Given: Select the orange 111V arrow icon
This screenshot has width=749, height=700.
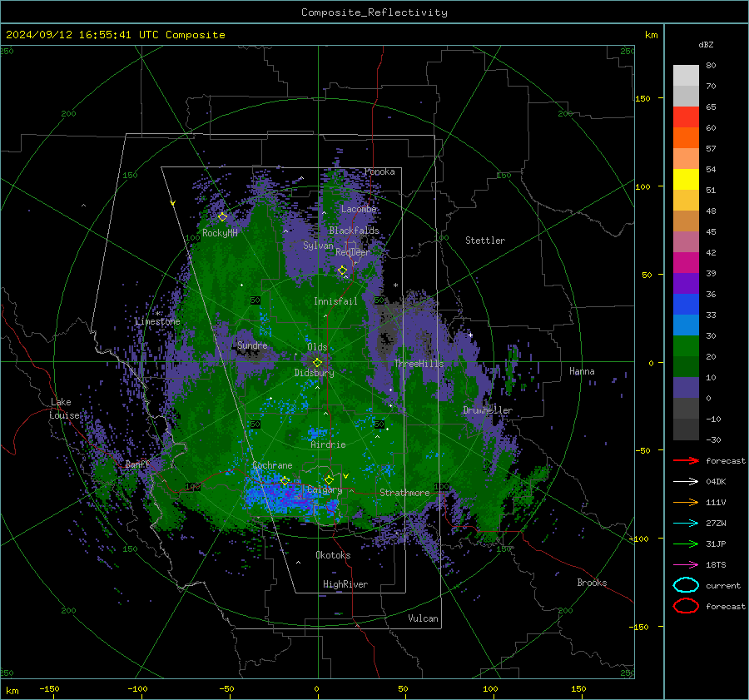Looking at the screenshot, I should (x=686, y=502).
